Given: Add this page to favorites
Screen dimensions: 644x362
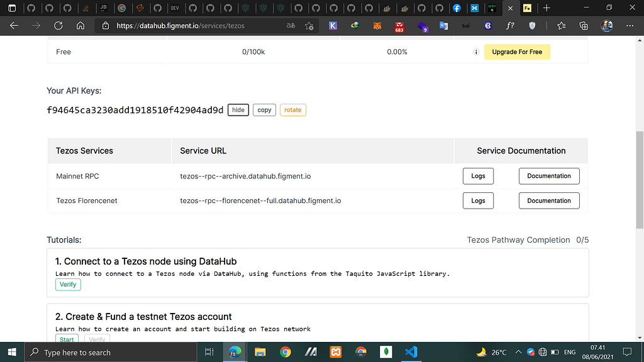Looking at the screenshot, I should point(309,25).
